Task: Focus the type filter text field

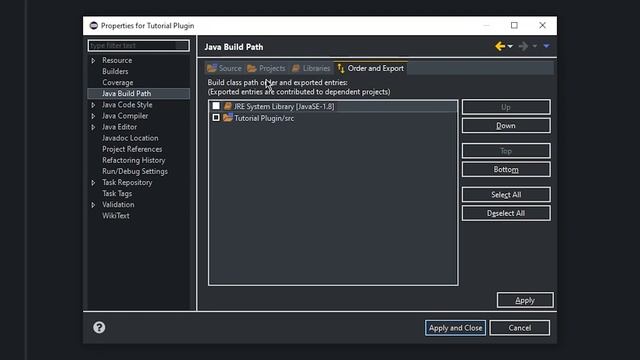Action: coord(138,45)
